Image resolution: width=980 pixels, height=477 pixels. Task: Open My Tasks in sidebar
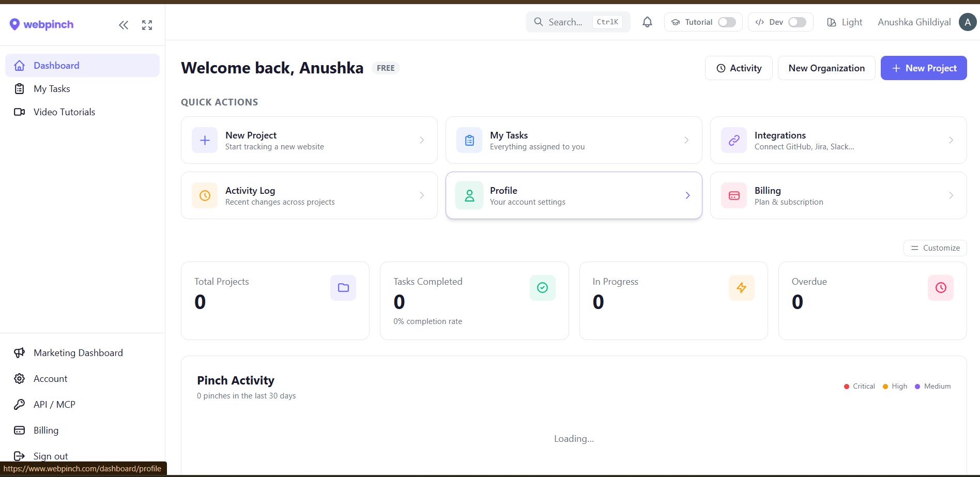click(x=82, y=89)
